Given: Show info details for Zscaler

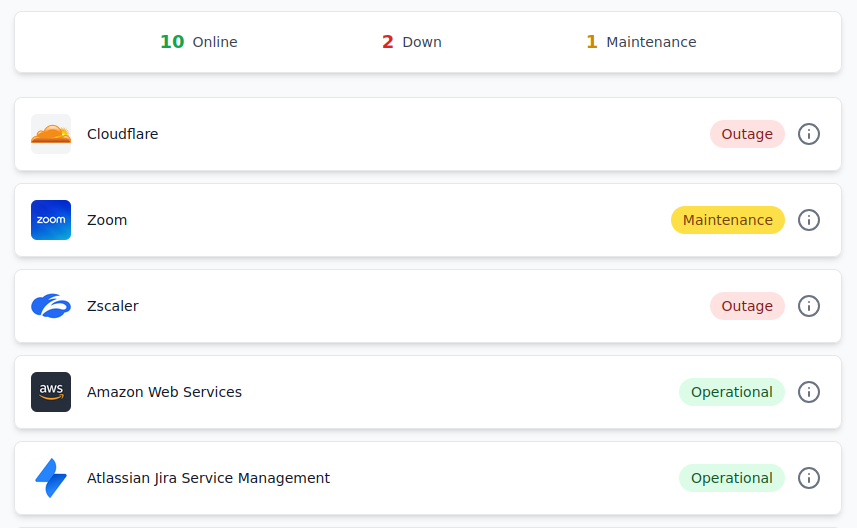Looking at the screenshot, I should pos(809,306).
